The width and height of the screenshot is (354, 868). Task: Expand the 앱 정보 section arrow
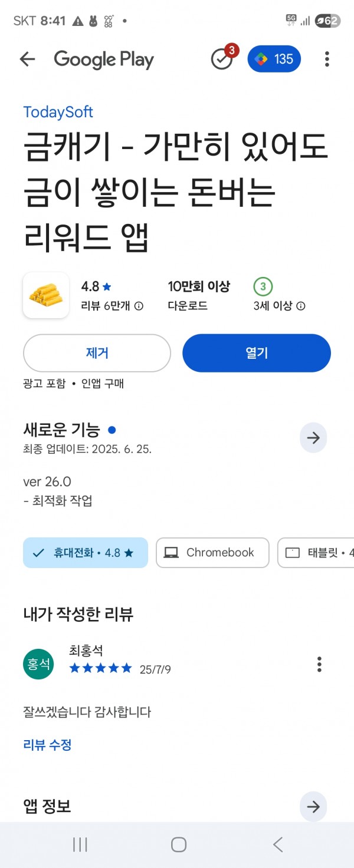(313, 807)
